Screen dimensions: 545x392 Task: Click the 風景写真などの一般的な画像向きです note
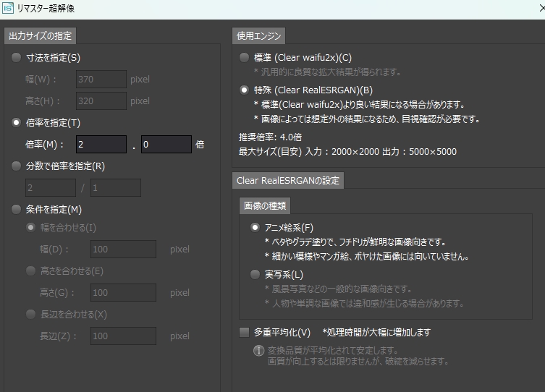coord(338,289)
